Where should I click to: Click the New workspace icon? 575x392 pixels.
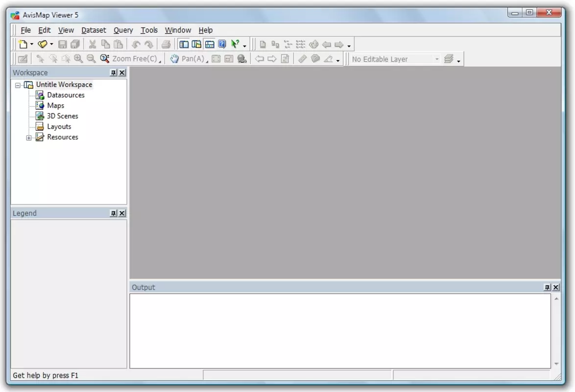click(x=23, y=45)
